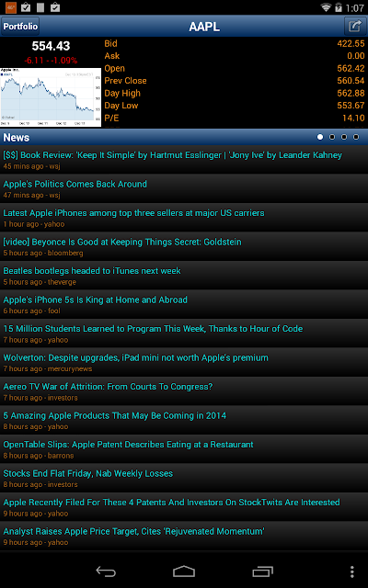368x588 pixels.
Task: Tap the orange 46° weather notification icon
Action: point(11,7)
